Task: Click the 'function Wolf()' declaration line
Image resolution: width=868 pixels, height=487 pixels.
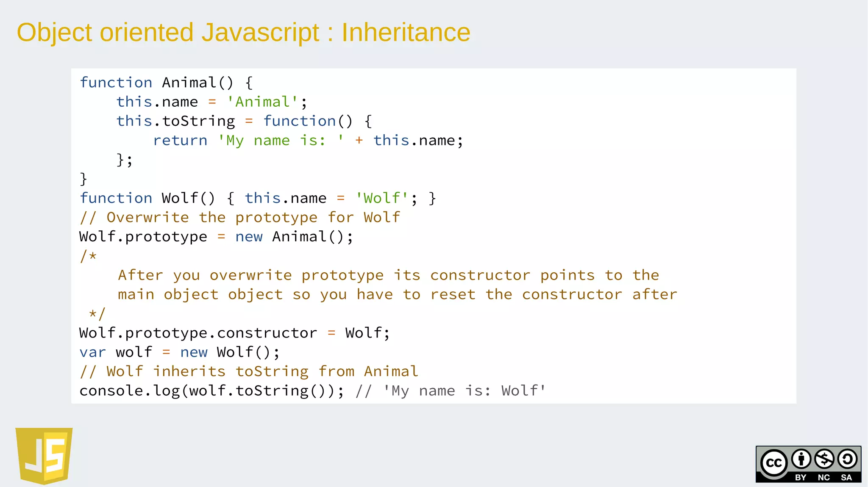Action: point(257,198)
